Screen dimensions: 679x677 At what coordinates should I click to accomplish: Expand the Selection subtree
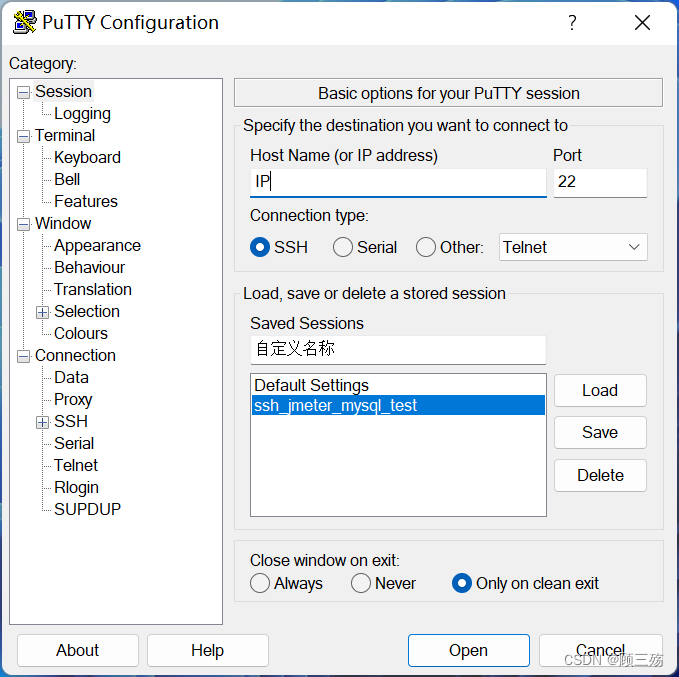pos(42,312)
